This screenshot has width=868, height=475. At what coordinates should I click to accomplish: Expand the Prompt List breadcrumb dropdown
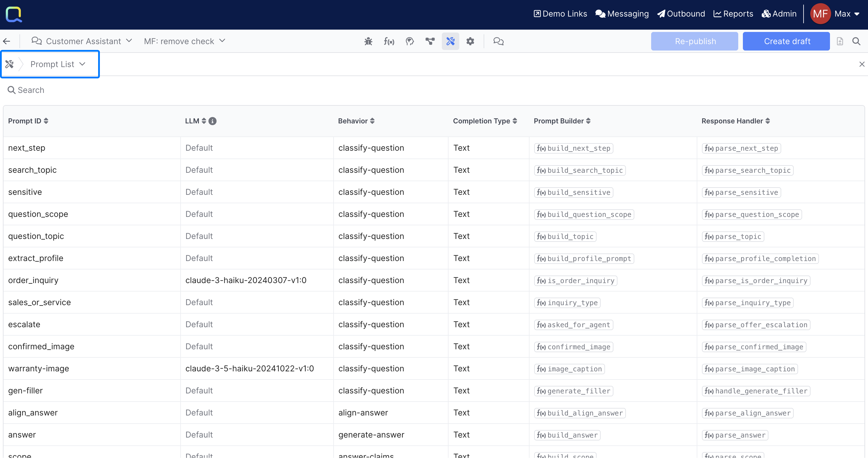[x=57, y=64]
